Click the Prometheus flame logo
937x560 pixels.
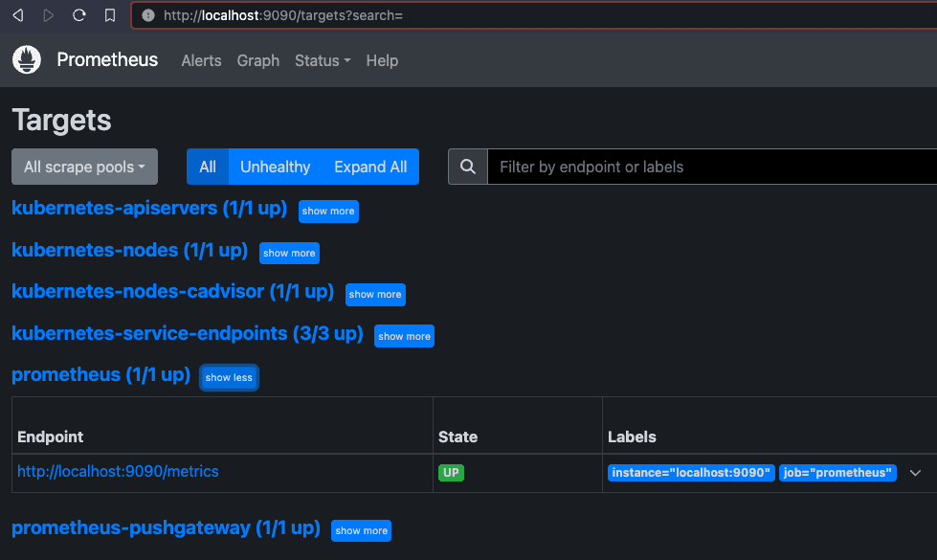pyautogui.click(x=26, y=59)
